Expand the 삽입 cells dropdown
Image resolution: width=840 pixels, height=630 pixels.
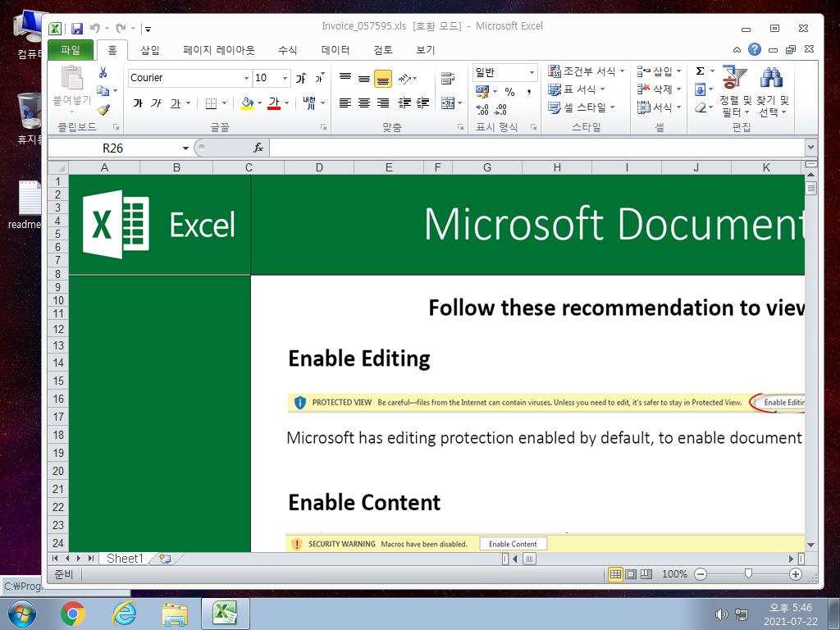[x=678, y=71]
